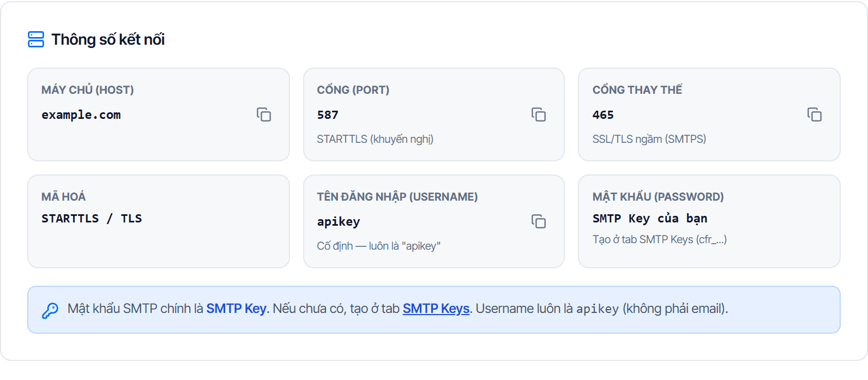The width and height of the screenshot is (868, 380).
Task: Click the key icon in the info banner
Action: tap(50, 310)
